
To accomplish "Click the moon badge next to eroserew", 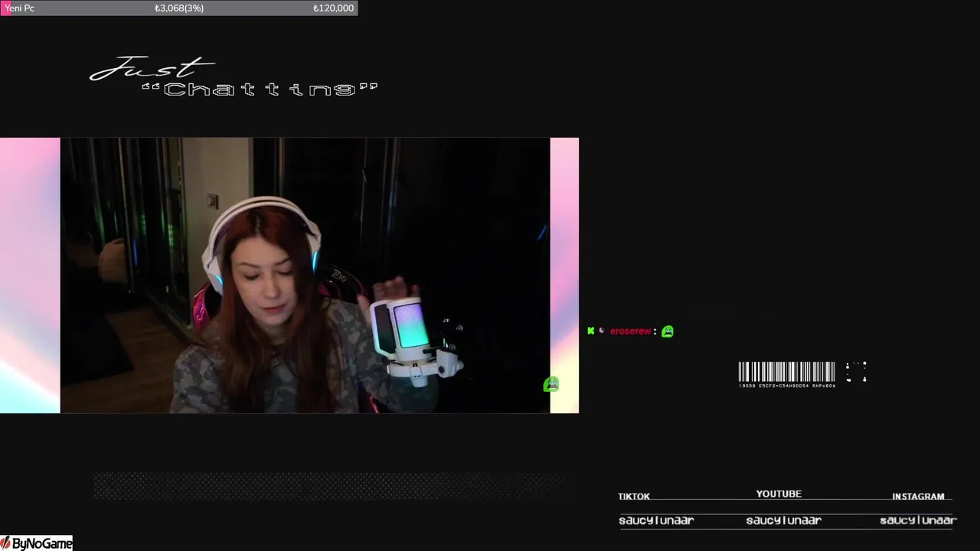I will (602, 331).
